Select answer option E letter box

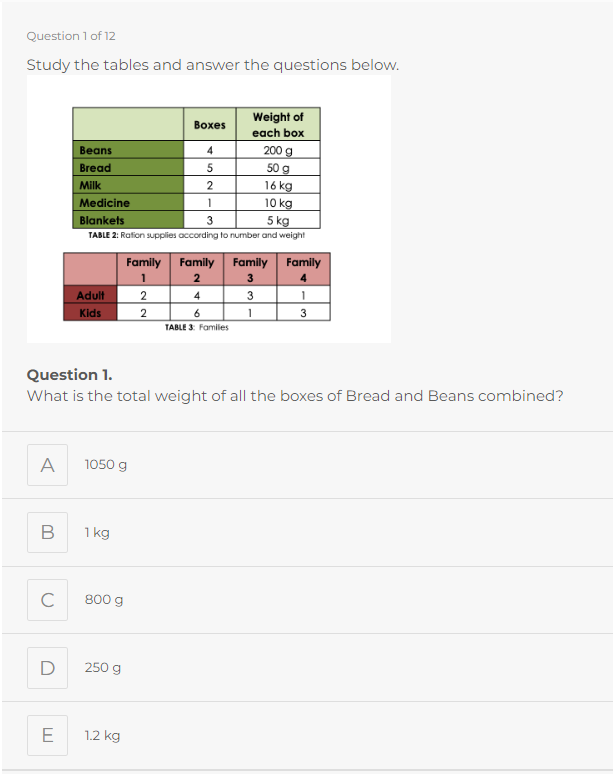click(47, 735)
